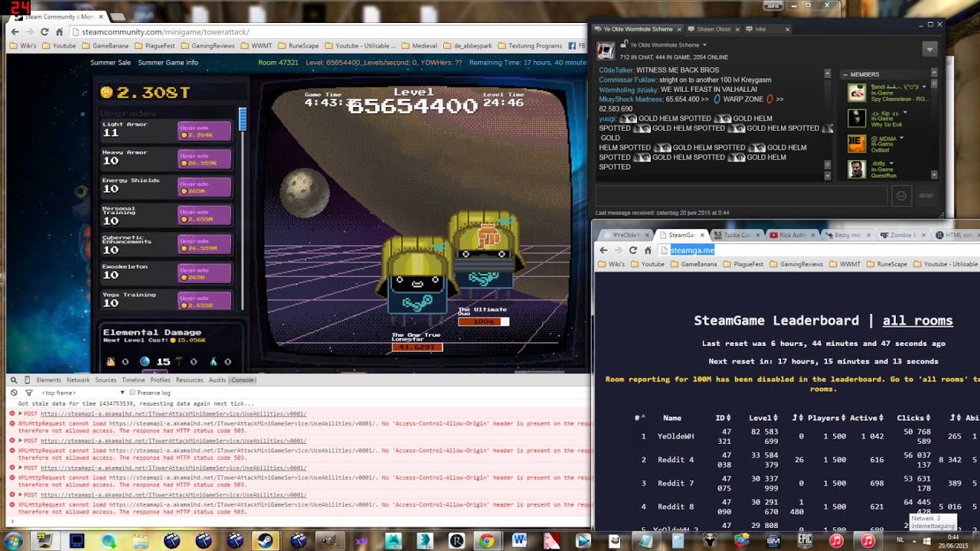The image size is (980, 551).
Task: Click the Upgrade button for Heavy Armor
Action: click(x=204, y=159)
